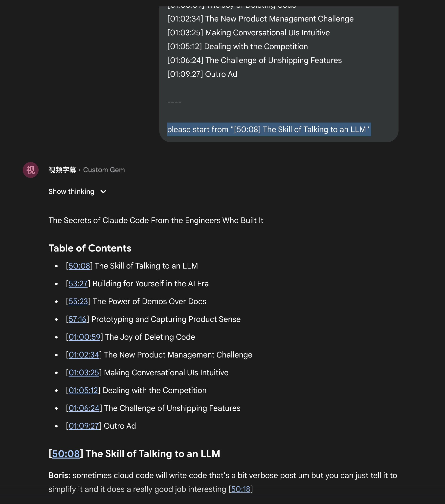This screenshot has width=445, height=504.
Task: Click the 50:08 link in the section heading
Action: click(66, 454)
